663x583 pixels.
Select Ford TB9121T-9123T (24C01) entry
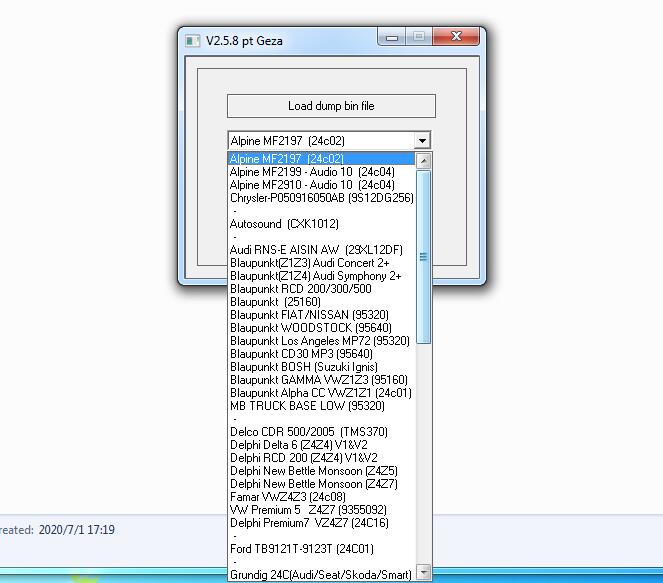tap(301, 549)
